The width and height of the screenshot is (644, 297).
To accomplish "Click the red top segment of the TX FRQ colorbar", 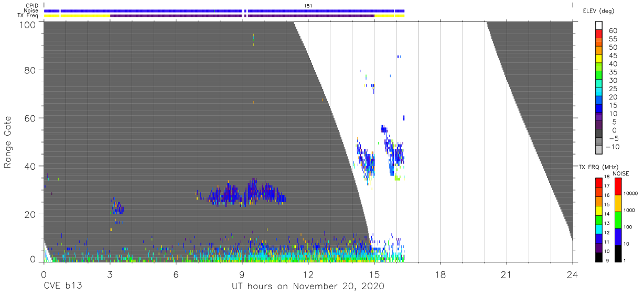I will [x=599, y=182].
